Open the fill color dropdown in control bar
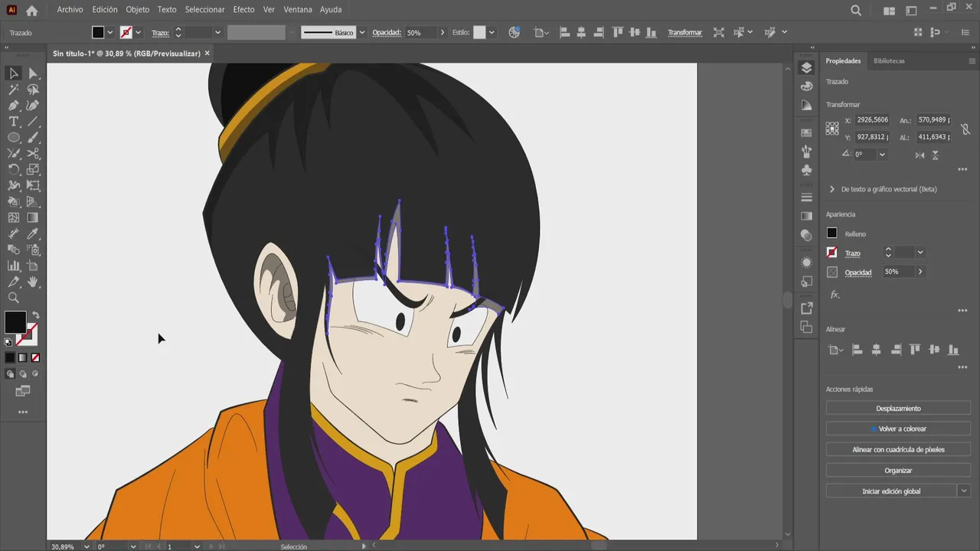The image size is (980, 551). 109,33
